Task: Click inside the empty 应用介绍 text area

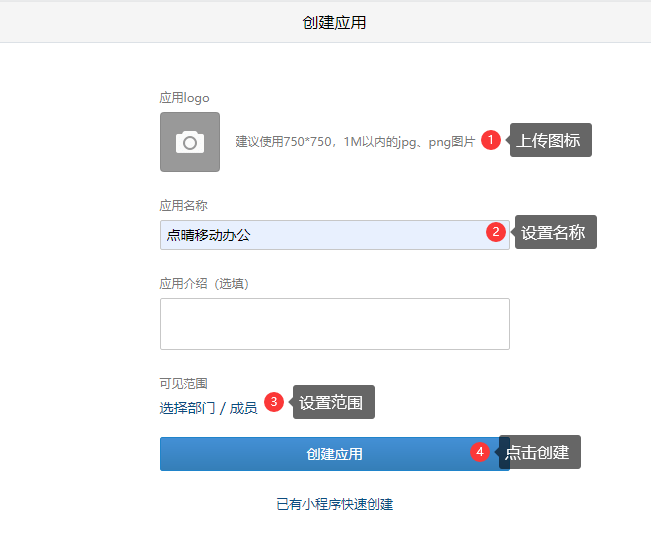Action: [x=334, y=324]
